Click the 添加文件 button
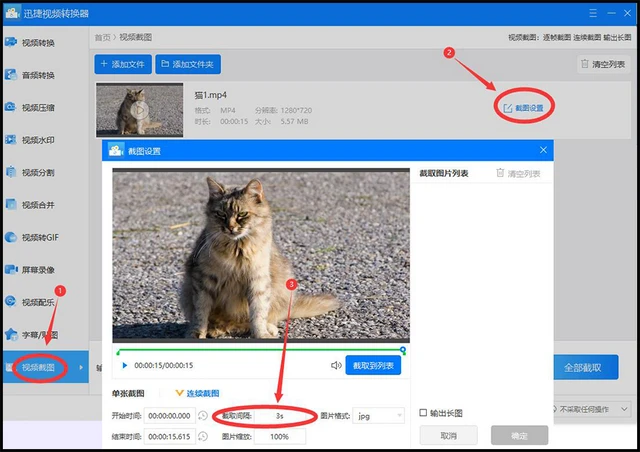 pyautogui.click(x=123, y=64)
